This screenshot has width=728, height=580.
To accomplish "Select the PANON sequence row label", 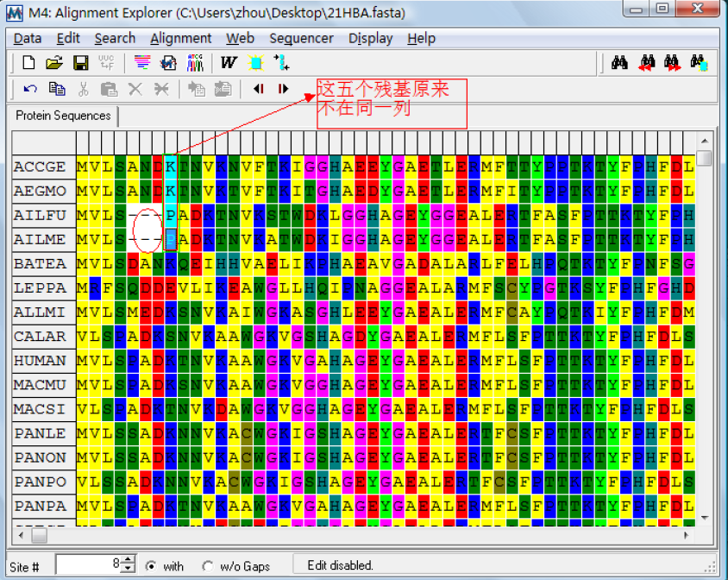I will tap(44, 457).
